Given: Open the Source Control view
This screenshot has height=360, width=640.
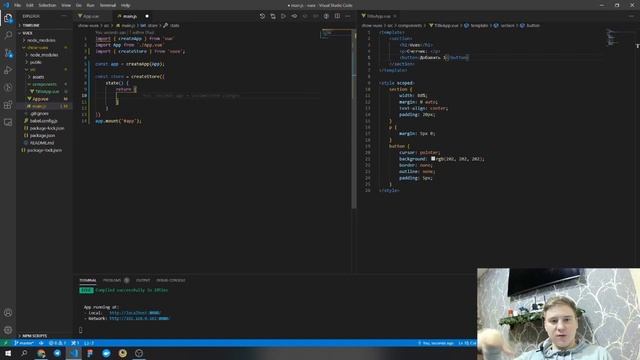Looking at the screenshot, I should point(8,53).
